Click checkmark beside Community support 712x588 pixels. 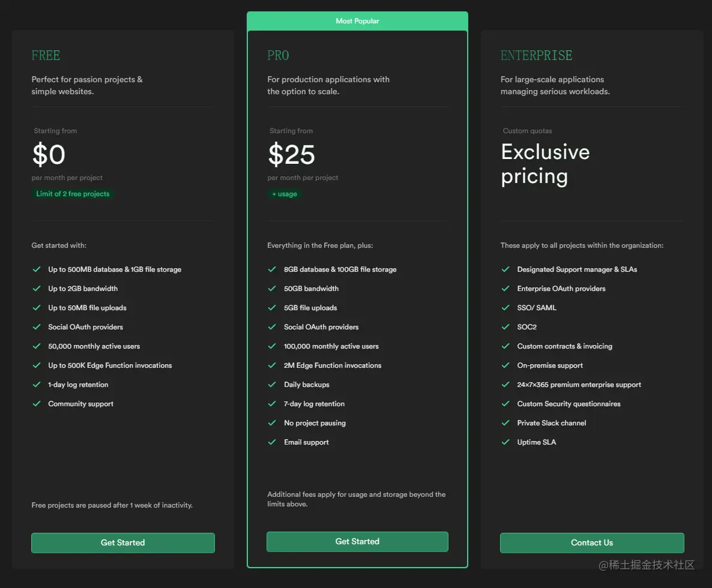tap(37, 404)
